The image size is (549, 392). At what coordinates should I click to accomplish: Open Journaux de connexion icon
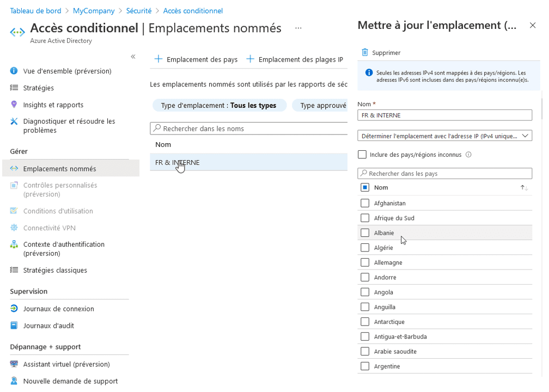point(14,309)
